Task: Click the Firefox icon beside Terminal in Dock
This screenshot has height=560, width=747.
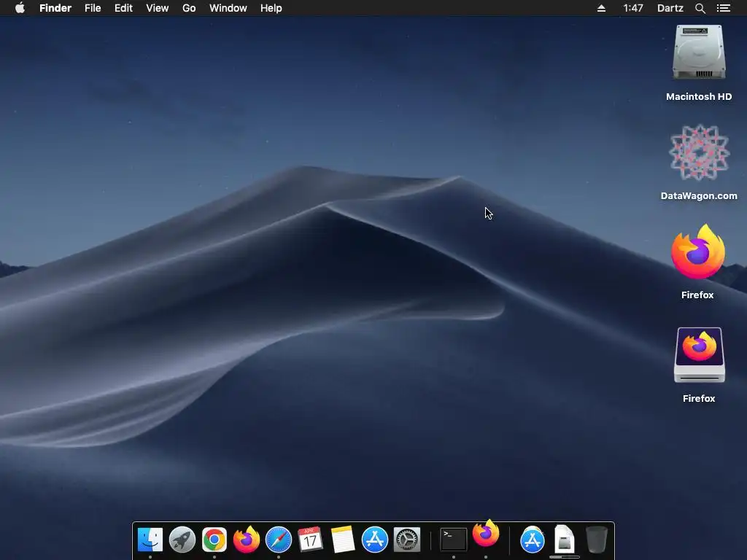Action: [485, 534]
